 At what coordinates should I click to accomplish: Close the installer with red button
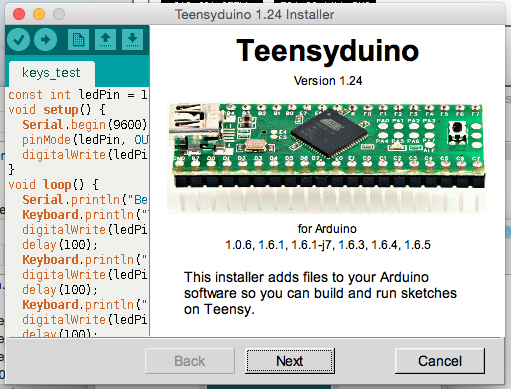coord(19,14)
